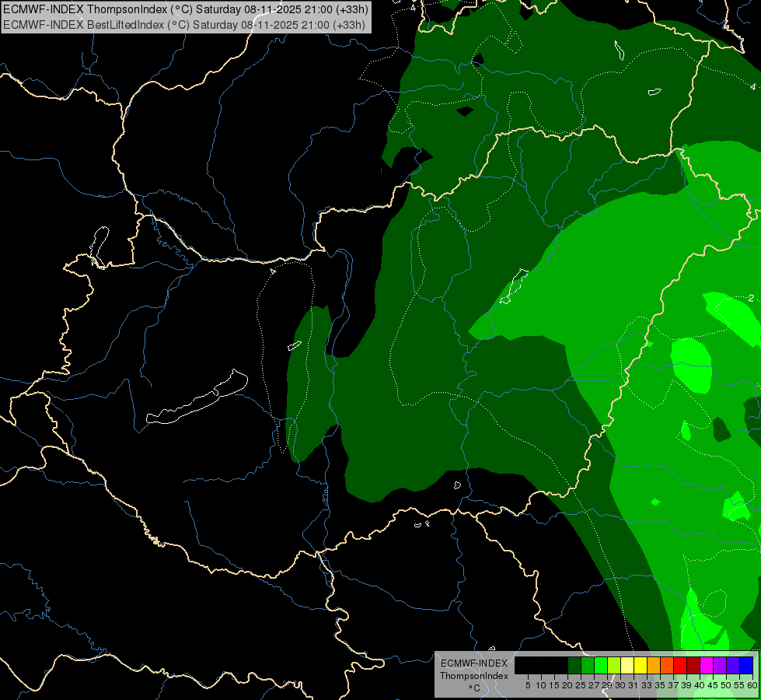
Task: Click the '29' tick label on the legend scale
Action: [608, 685]
